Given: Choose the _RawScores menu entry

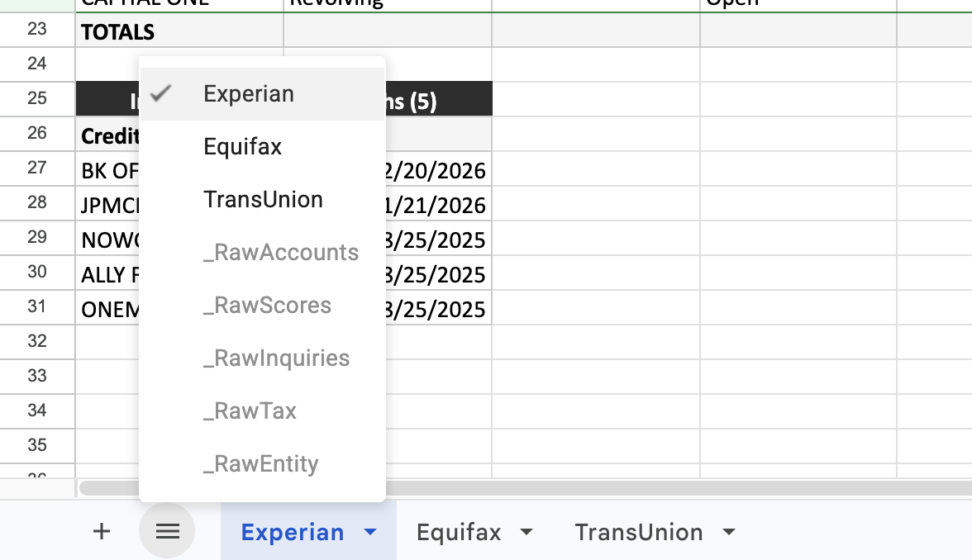Looking at the screenshot, I should click(267, 305).
